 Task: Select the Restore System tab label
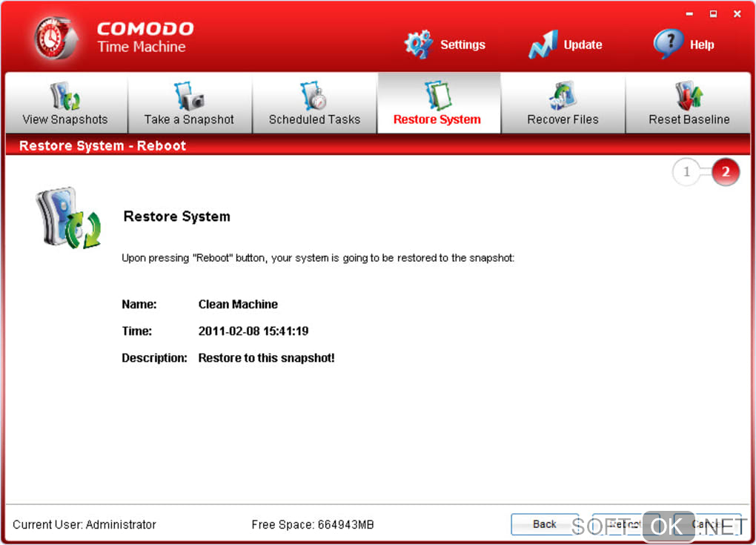pyautogui.click(x=437, y=119)
